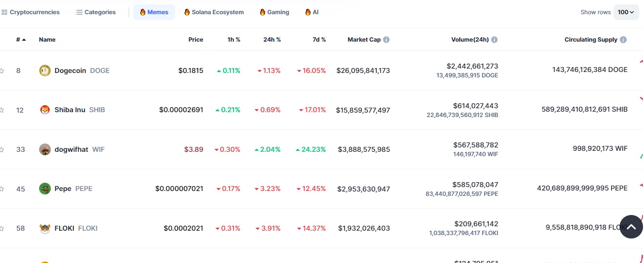The height and width of the screenshot is (263, 644).
Task: Click FLOKI market cap $1,932,026,403
Action: coord(364,228)
